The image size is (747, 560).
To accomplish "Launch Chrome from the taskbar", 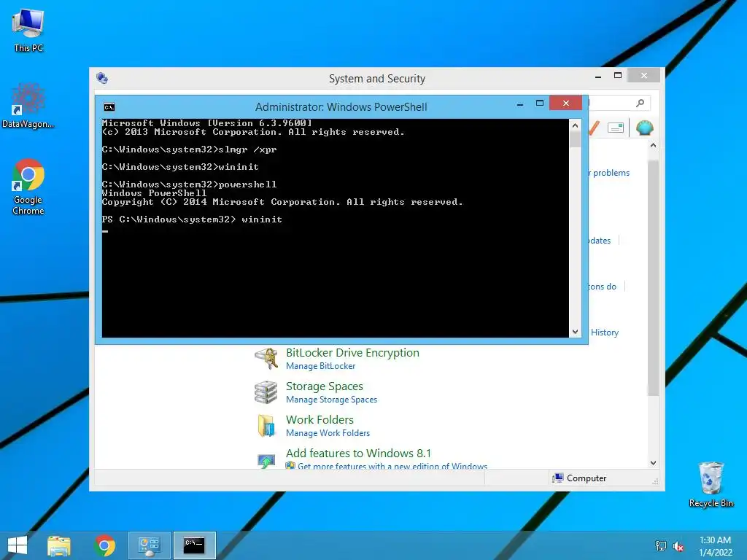I will (x=105, y=545).
